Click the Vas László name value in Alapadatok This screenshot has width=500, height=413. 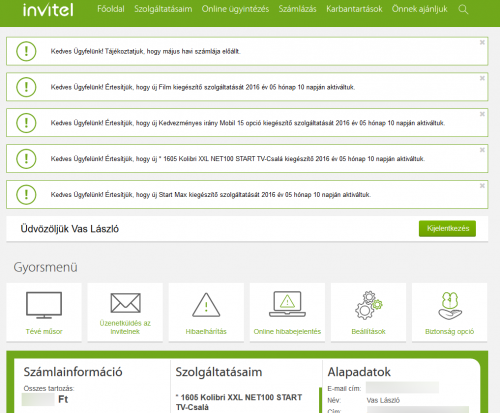(x=383, y=400)
